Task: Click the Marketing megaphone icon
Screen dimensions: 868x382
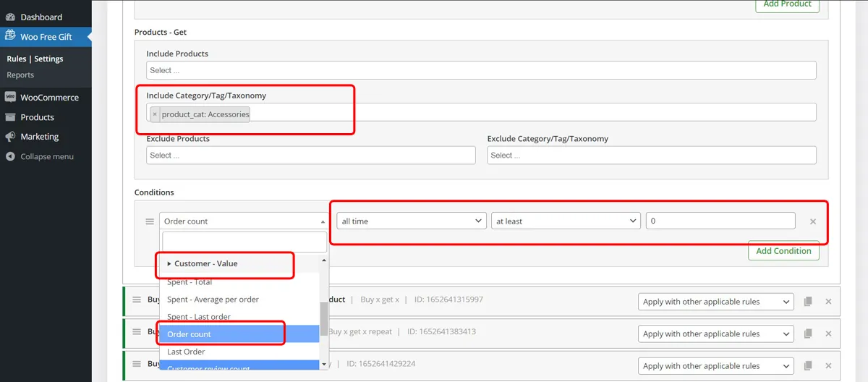Action: (10, 136)
